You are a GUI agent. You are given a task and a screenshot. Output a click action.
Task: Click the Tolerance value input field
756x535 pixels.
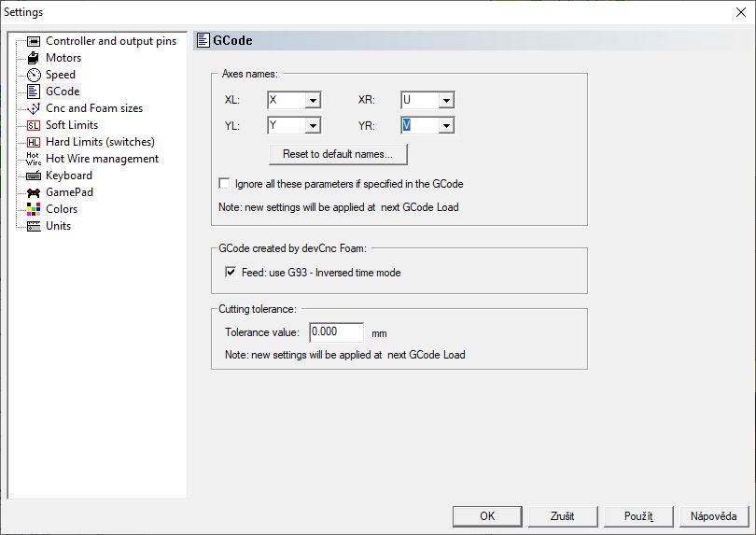335,332
